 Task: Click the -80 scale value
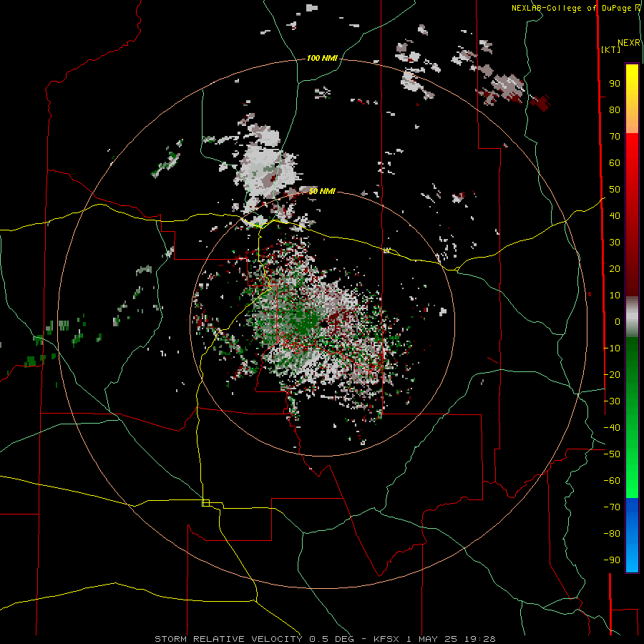[x=612, y=534]
